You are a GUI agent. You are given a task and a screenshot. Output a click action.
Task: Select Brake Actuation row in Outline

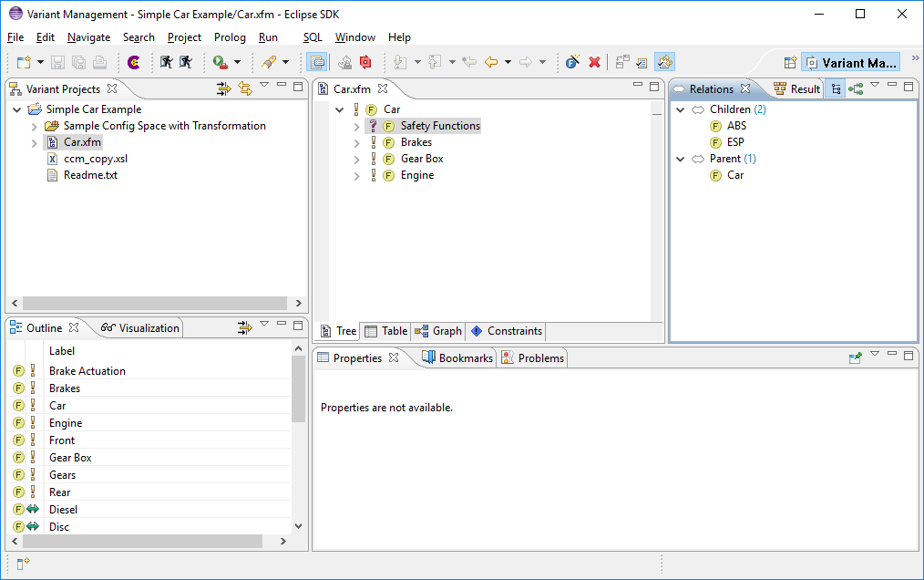151,370
